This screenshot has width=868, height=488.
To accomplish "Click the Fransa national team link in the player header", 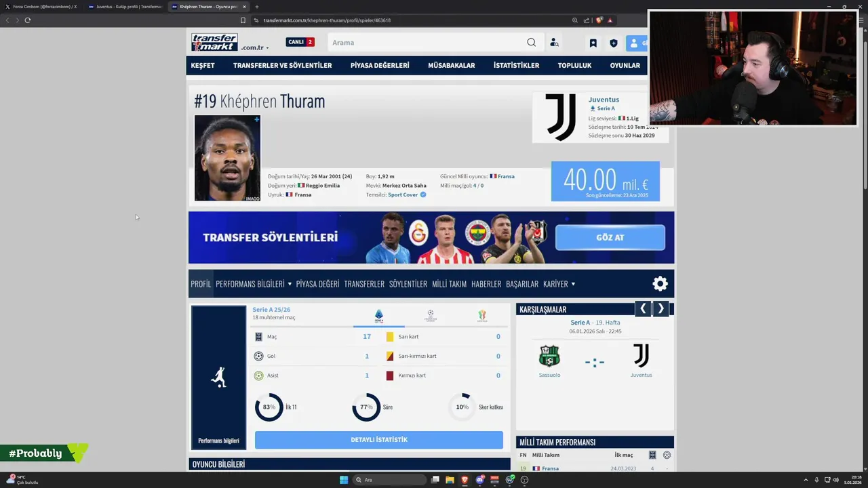I will coord(506,176).
